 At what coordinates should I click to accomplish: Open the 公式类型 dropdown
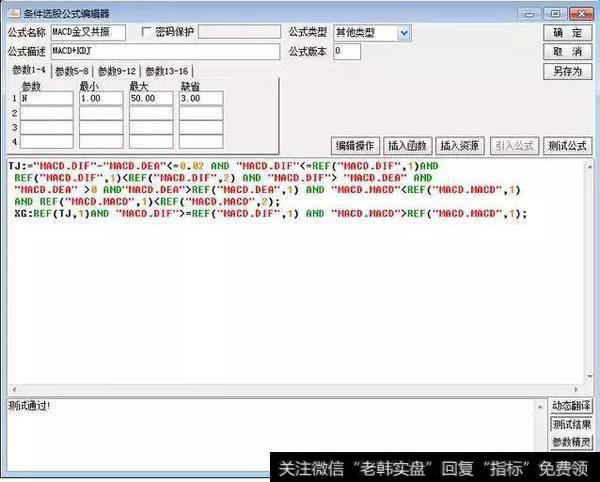point(404,33)
